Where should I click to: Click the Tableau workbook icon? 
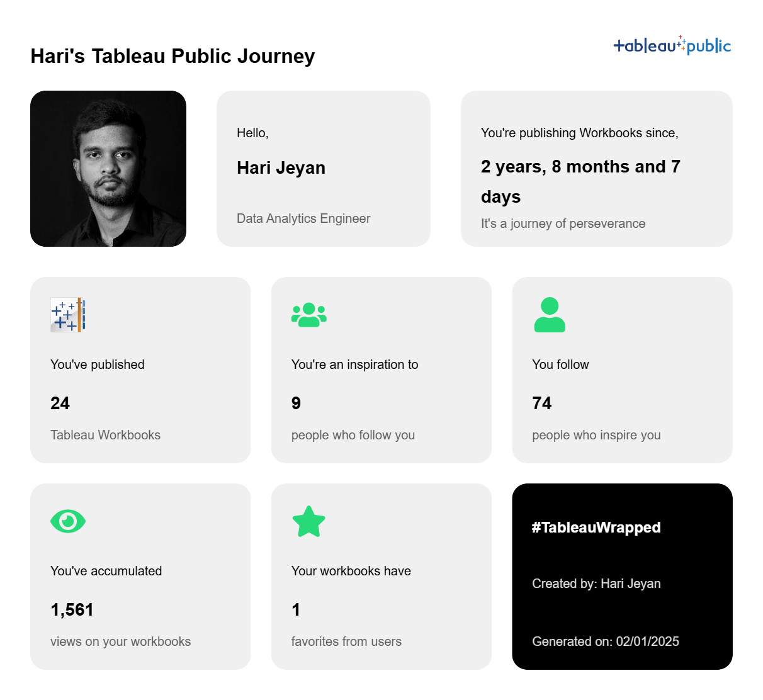tap(68, 315)
